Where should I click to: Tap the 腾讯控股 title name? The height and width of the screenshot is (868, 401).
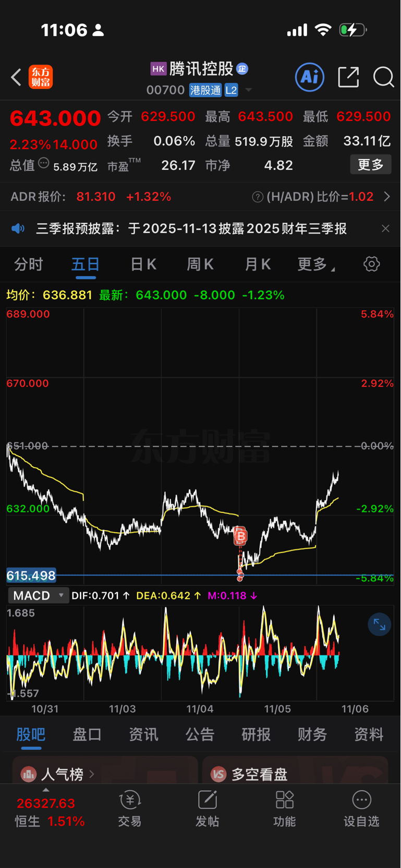201,69
